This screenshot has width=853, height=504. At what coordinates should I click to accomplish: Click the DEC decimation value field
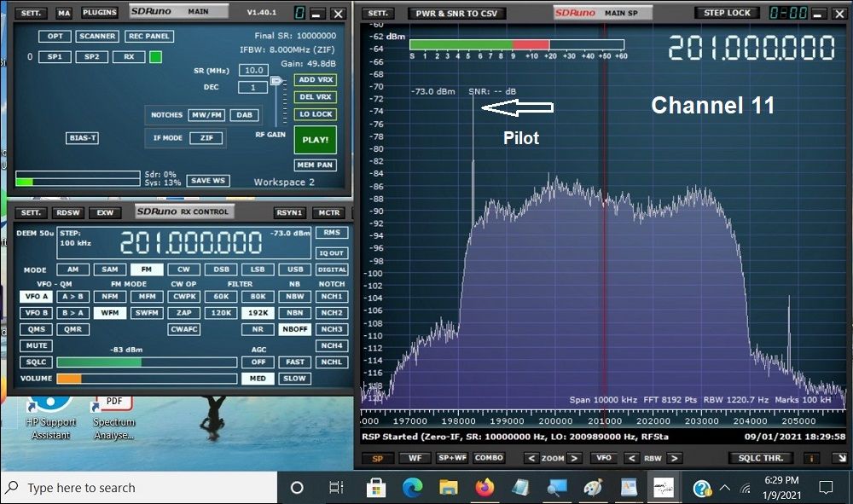253,87
